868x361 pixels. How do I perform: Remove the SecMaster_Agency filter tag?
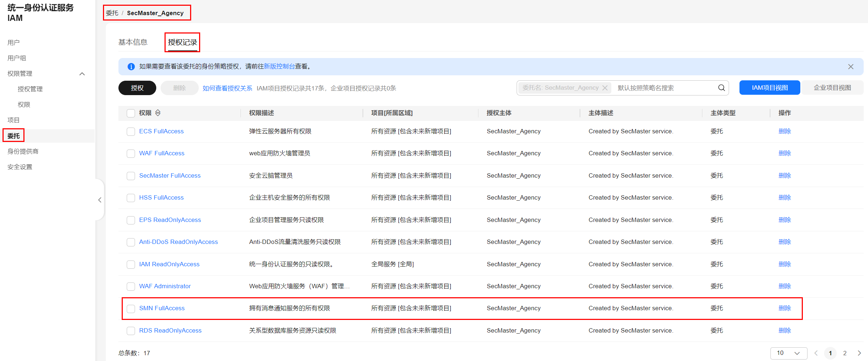pos(605,88)
